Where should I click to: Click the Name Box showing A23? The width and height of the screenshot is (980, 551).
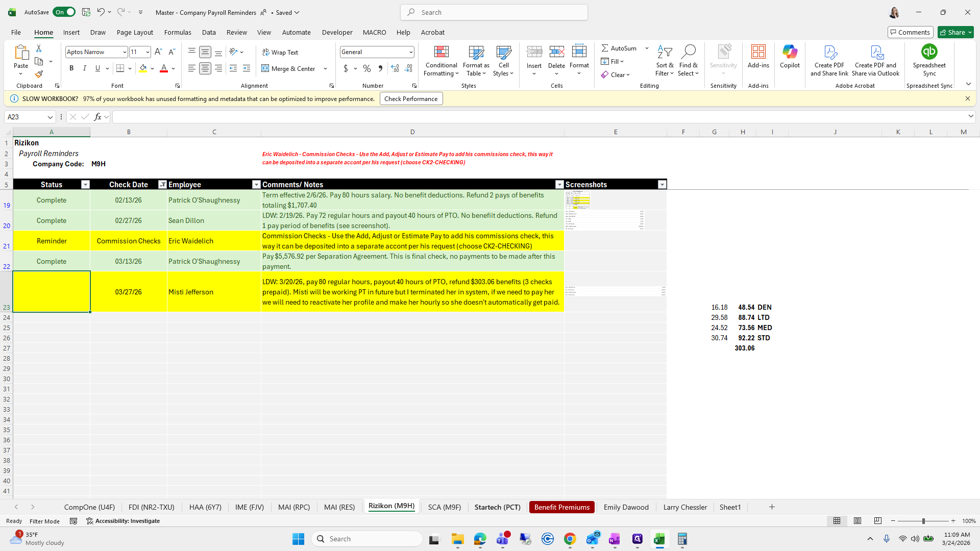[x=26, y=117]
